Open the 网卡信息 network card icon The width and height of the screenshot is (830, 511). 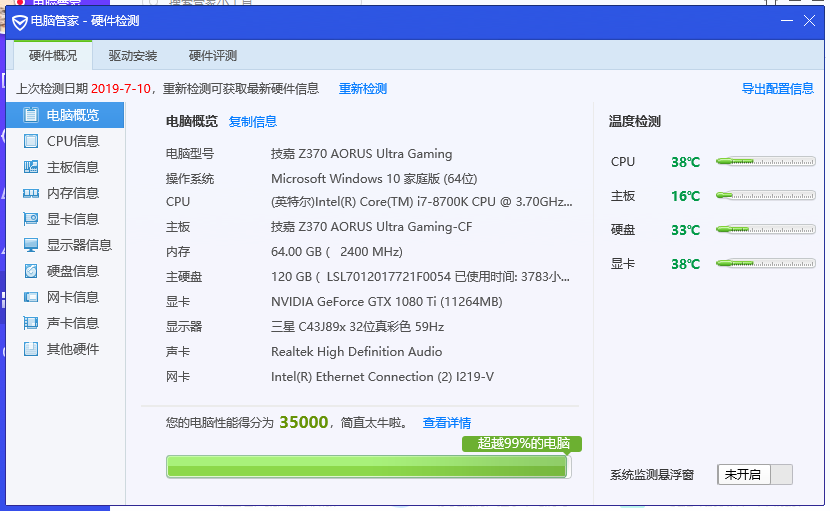(31, 297)
